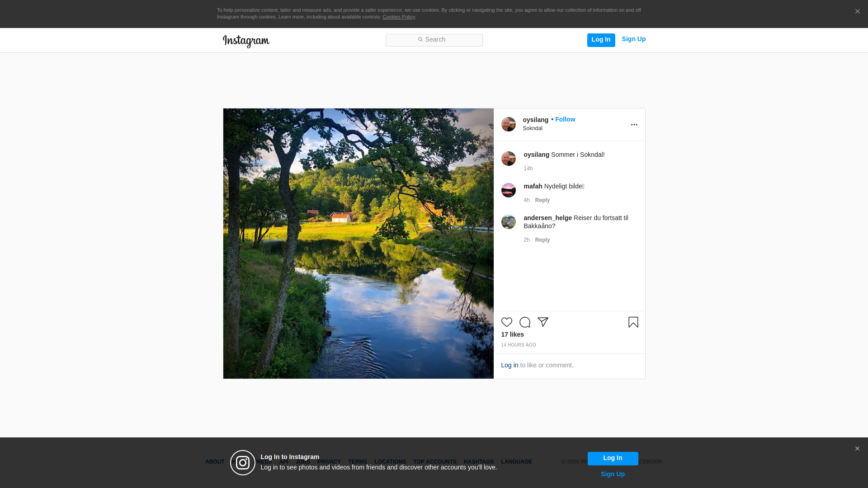Image resolution: width=868 pixels, height=488 pixels.
Task: Open the top Sign Up link
Action: pyautogui.click(x=633, y=39)
